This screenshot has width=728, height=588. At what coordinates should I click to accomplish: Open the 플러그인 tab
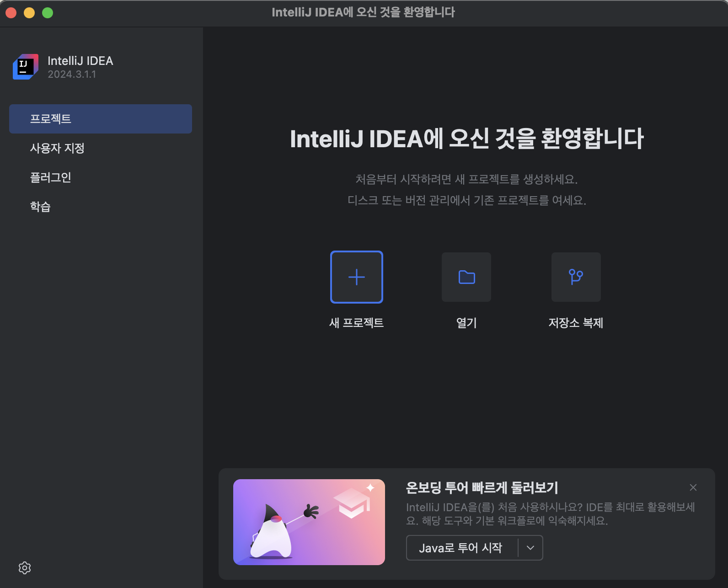click(x=101, y=177)
